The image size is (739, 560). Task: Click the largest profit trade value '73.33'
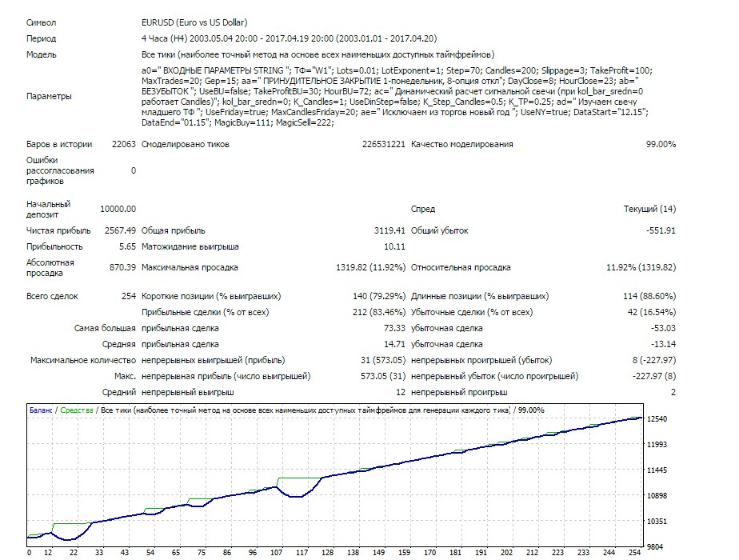pos(394,328)
